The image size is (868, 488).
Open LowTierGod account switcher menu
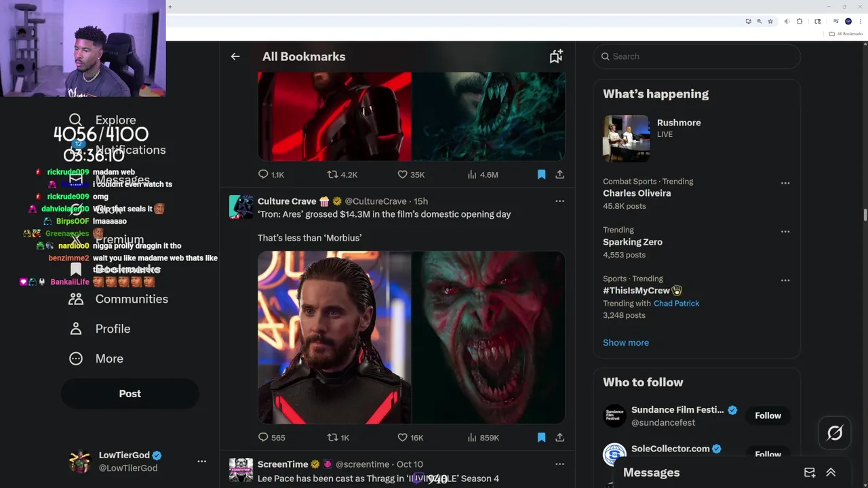click(x=201, y=462)
